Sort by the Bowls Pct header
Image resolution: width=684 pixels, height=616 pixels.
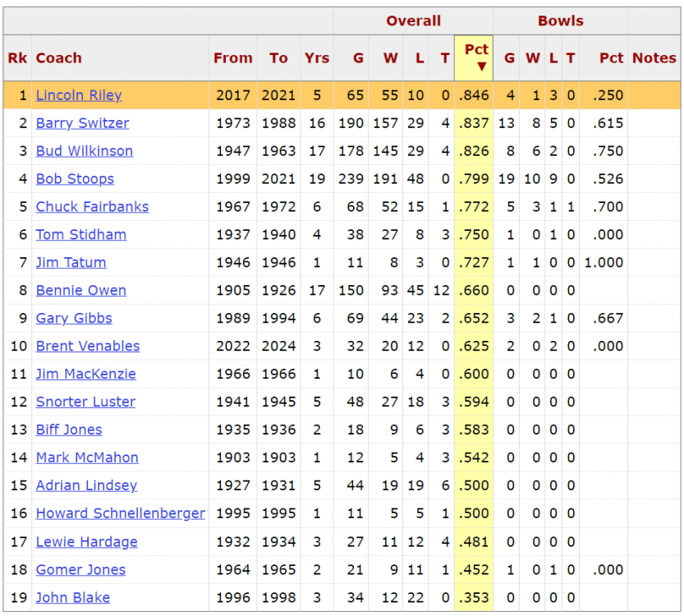[x=611, y=58]
